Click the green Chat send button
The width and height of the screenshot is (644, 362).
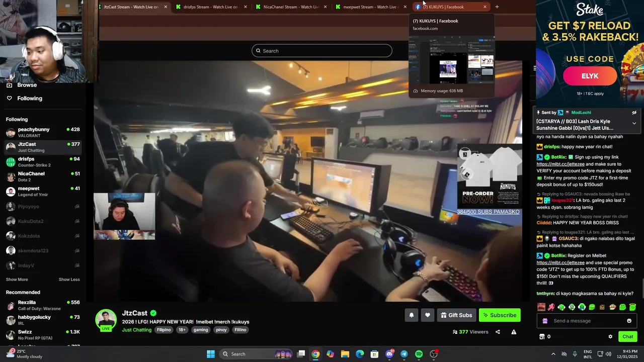point(628,337)
